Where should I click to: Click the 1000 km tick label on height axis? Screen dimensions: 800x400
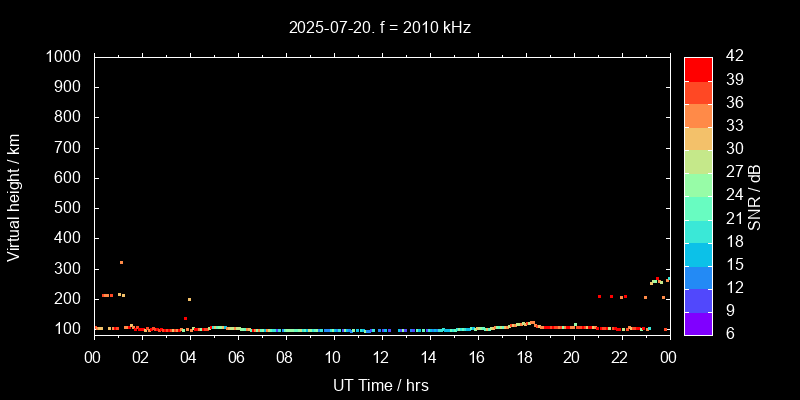click(66, 57)
